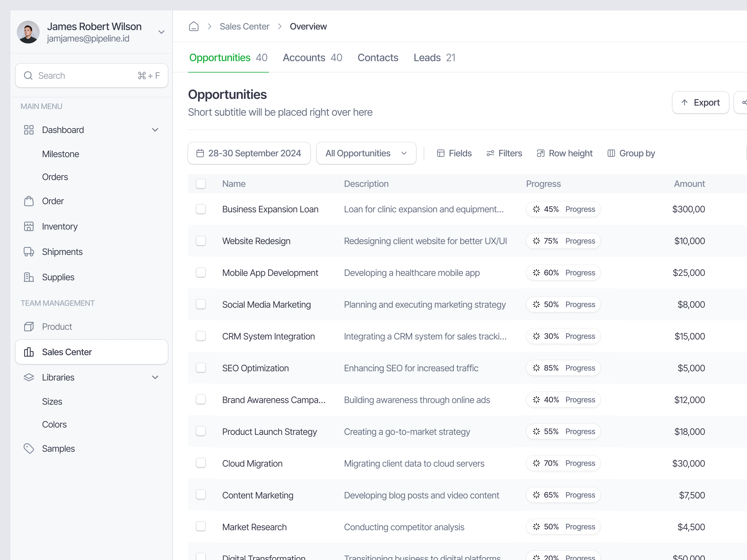Viewport: 747px width, 560px height.
Task: Click the Filters sliders icon
Action: 490,153
